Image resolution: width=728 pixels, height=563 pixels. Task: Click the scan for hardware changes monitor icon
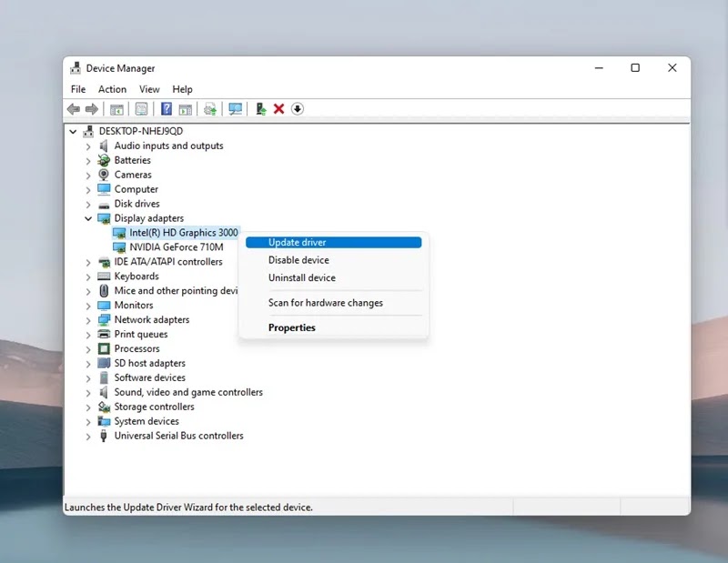[236, 109]
